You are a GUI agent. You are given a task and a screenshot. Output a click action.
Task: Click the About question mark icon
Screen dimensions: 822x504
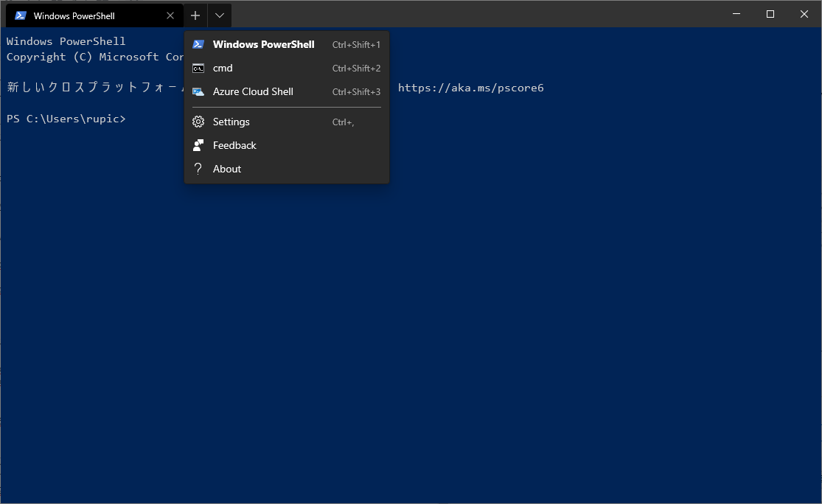point(198,169)
